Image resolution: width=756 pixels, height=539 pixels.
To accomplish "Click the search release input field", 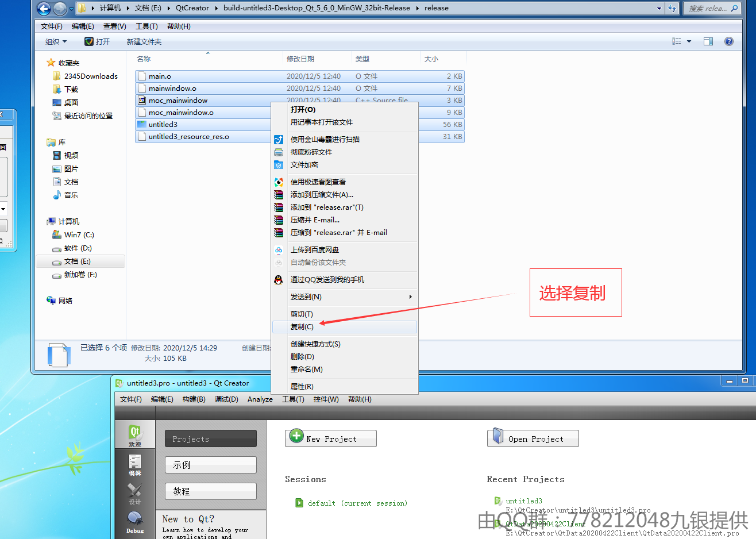I will [x=711, y=8].
